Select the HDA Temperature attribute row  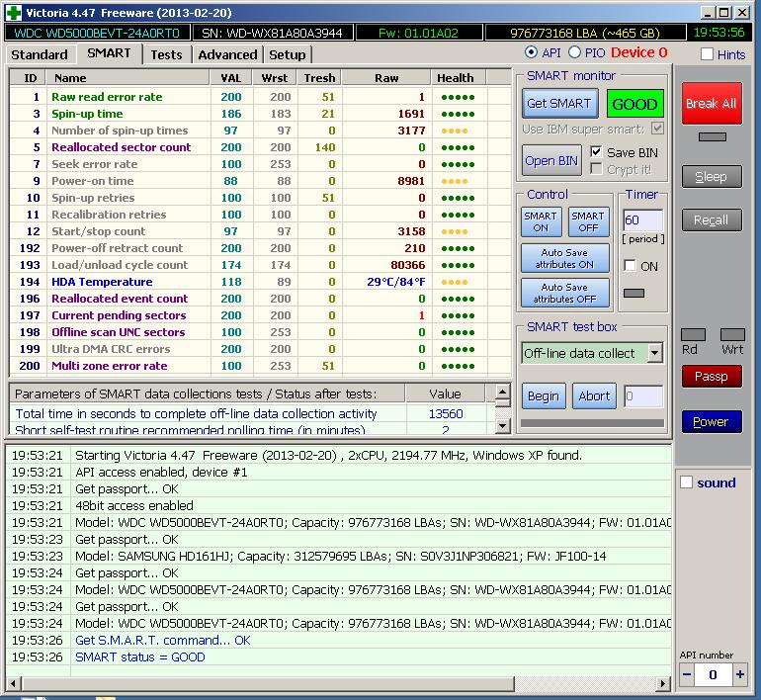pyautogui.click(x=260, y=282)
